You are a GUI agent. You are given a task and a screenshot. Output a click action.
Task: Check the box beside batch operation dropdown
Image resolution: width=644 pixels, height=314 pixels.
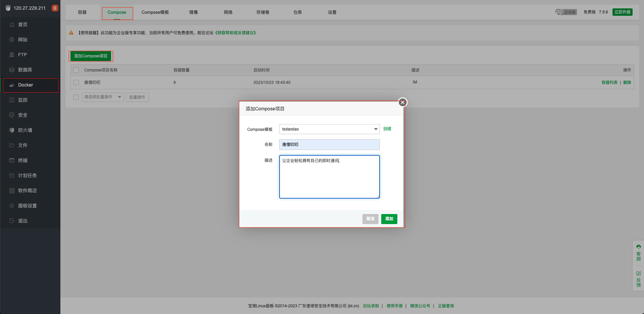pyautogui.click(x=76, y=97)
